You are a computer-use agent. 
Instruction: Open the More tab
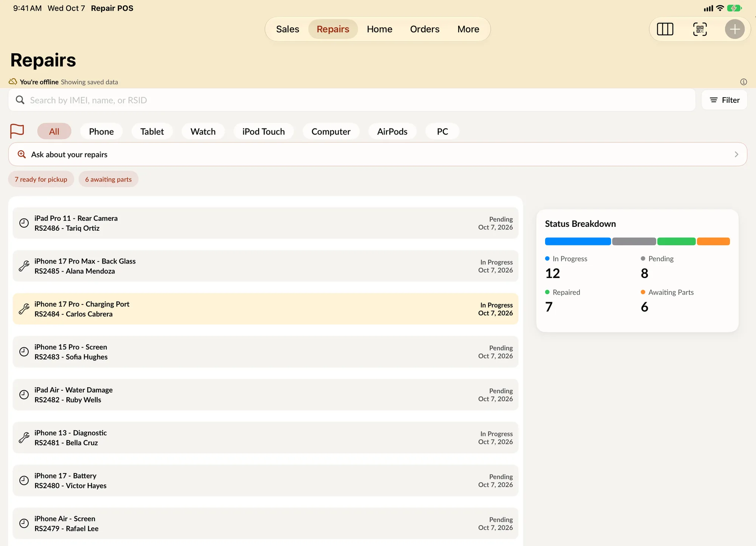[x=468, y=29]
